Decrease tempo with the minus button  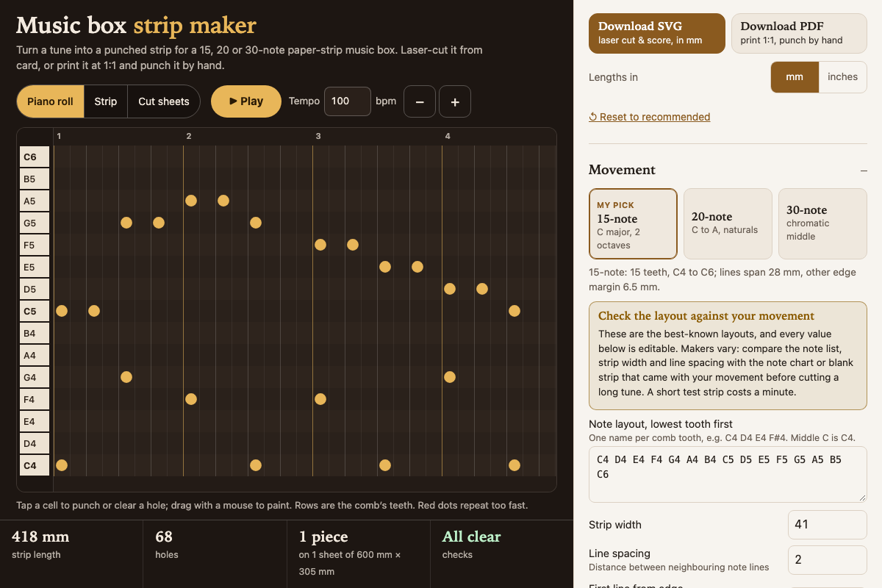pyautogui.click(x=420, y=101)
